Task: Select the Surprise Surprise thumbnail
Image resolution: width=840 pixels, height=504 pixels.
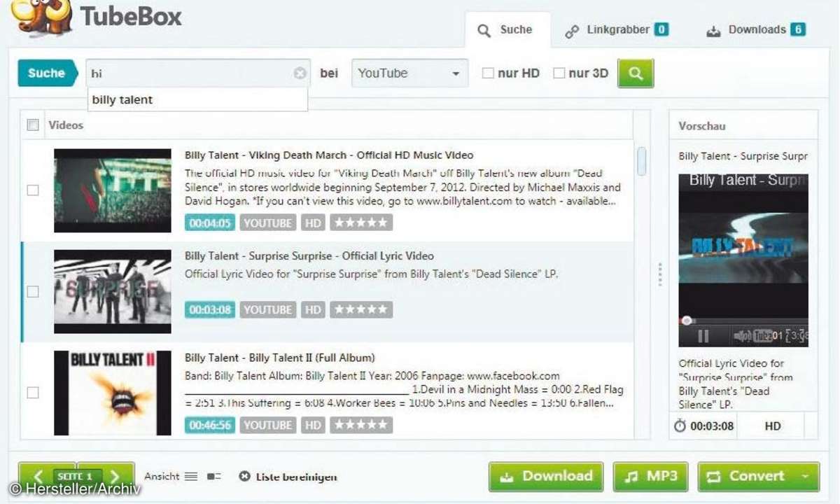Action: (113, 291)
